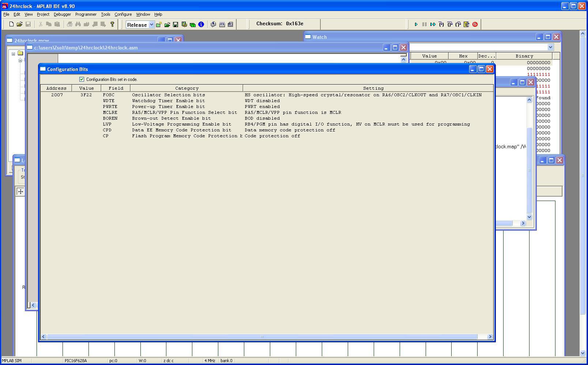
Task: Click the Halt pause icon
Action: (425, 25)
